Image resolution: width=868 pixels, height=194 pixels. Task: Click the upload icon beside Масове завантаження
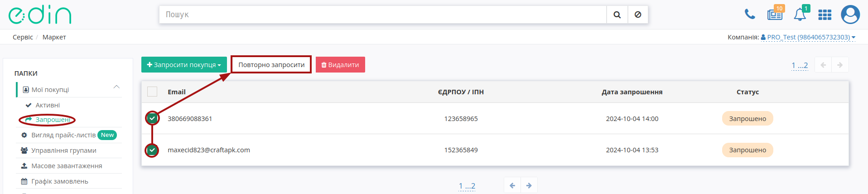click(24, 166)
